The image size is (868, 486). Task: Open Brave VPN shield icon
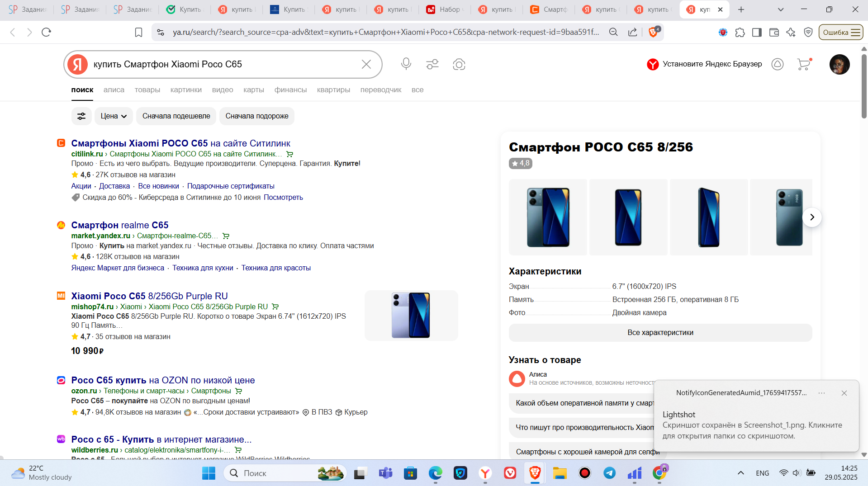pyautogui.click(x=808, y=32)
